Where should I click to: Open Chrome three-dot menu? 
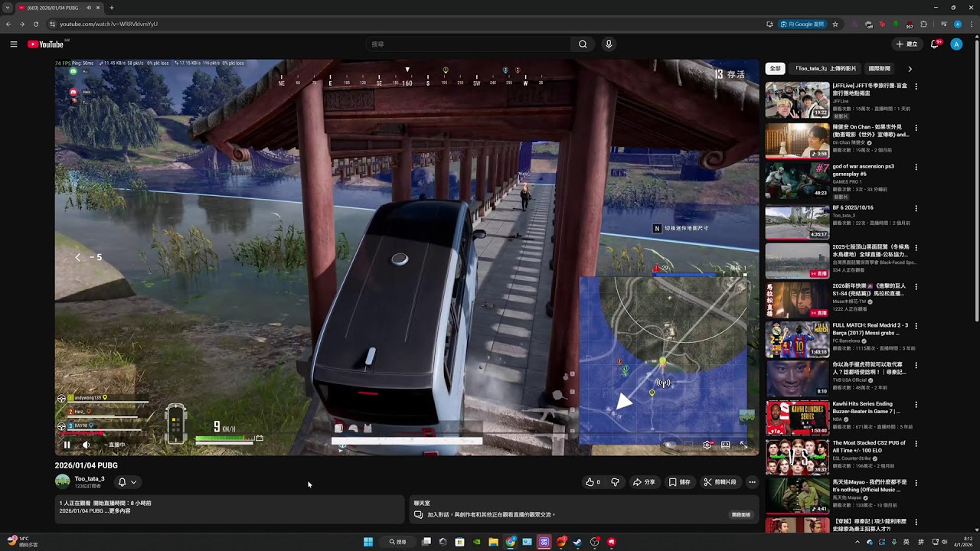coord(972,24)
